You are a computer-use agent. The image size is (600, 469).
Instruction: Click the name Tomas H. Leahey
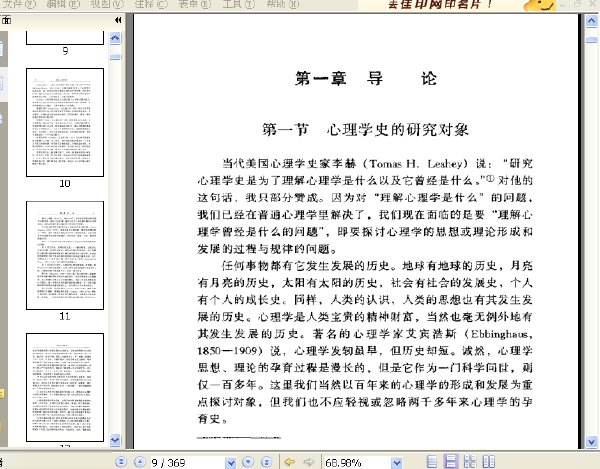tap(416, 164)
